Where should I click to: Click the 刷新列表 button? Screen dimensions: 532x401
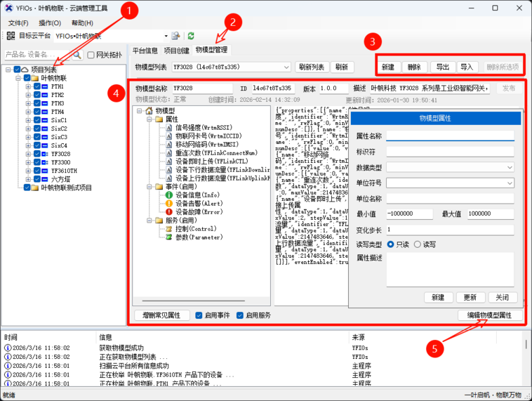(x=312, y=67)
